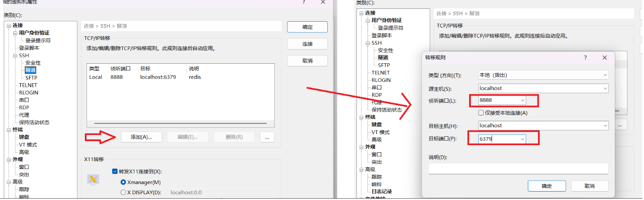644x200 pixels.
Task: Click 取消 in the 虚拟机属性 window
Action: (307, 61)
